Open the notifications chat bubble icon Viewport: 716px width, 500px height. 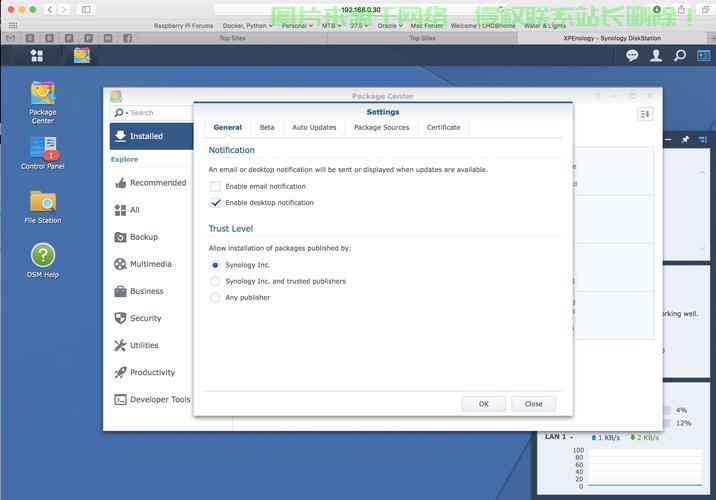632,56
